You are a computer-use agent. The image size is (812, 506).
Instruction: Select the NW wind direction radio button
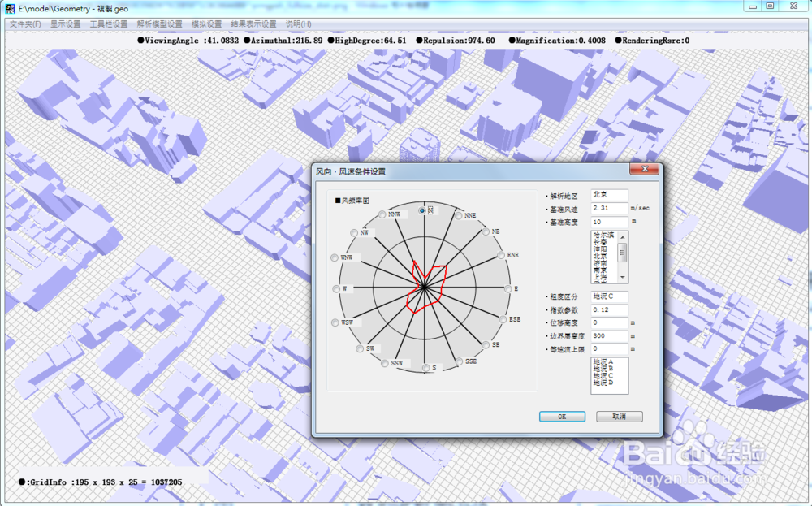click(354, 233)
